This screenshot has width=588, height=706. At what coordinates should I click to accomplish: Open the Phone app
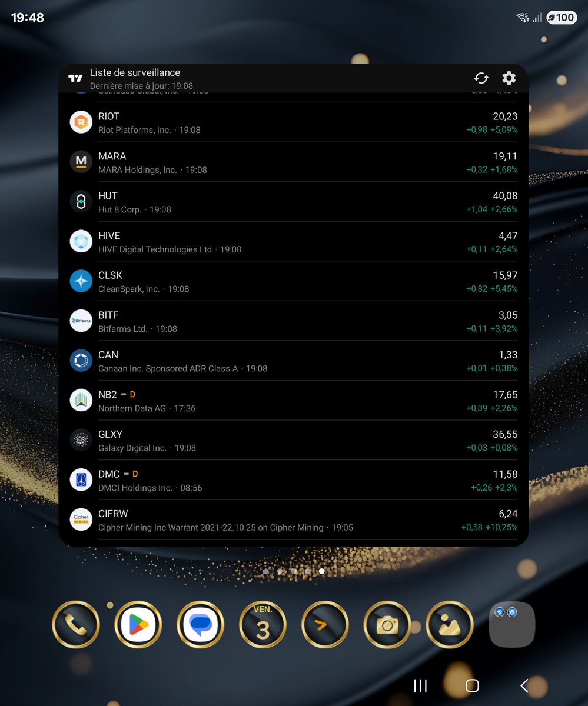(x=76, y=625)
